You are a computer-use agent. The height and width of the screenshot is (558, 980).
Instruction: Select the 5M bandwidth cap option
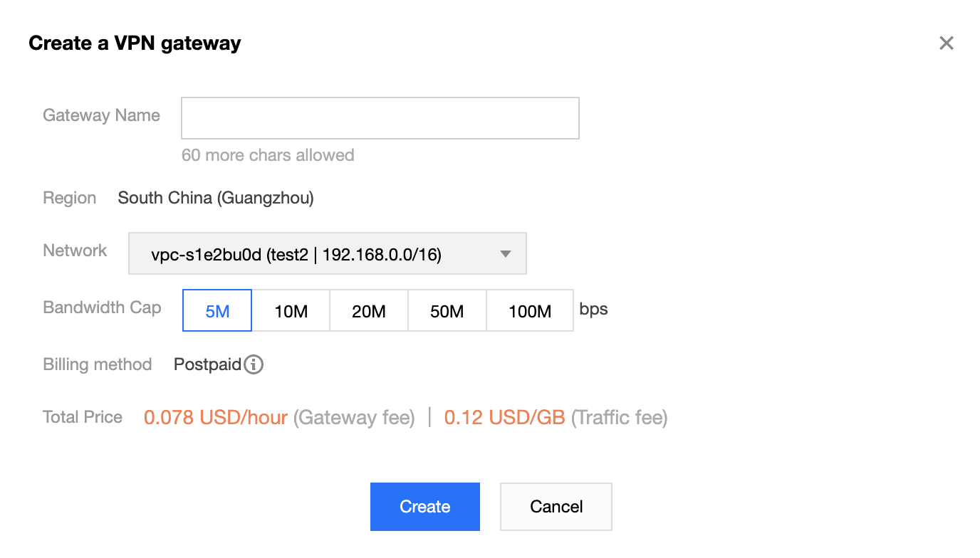click(217, 310)
